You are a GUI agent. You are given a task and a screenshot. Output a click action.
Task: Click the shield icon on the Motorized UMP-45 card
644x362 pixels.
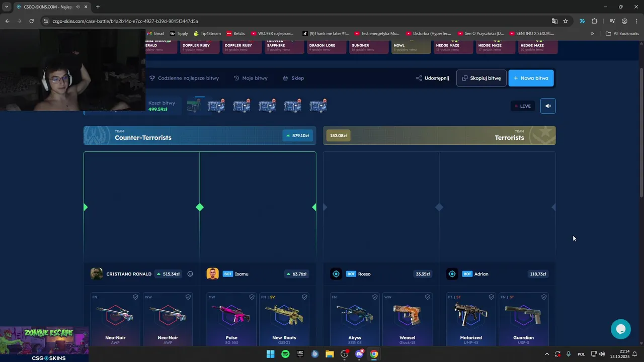pyautogui.click(x=491, y=297)
